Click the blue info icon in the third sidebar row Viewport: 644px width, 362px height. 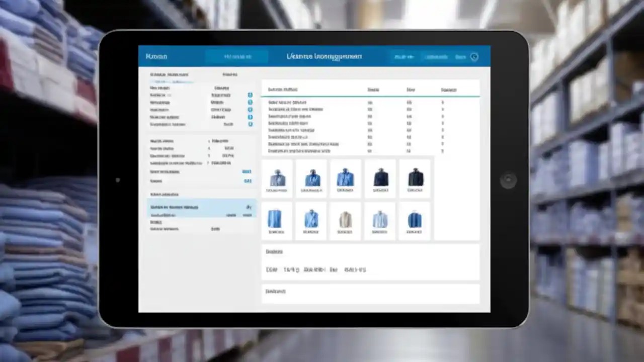tap(250, 109)
